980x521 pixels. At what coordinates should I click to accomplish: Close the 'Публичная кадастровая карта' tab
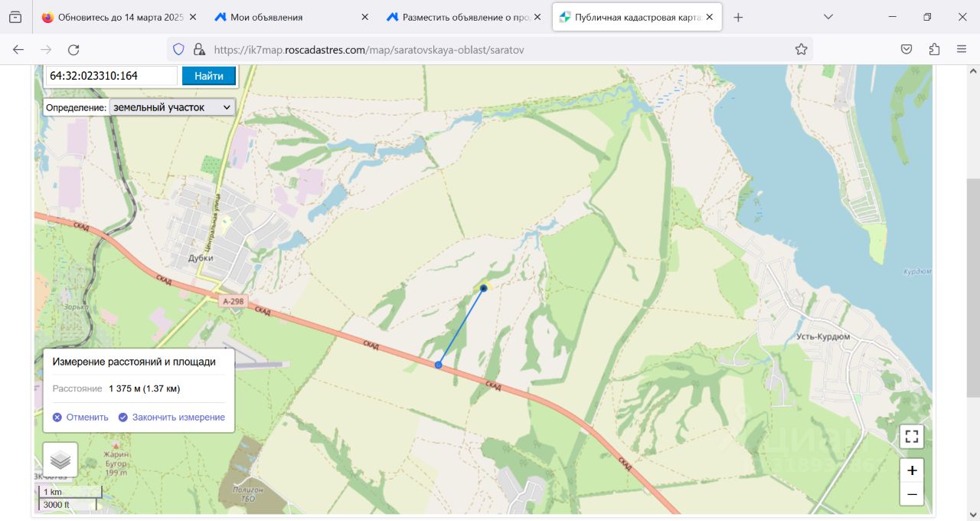[x=709, y=17]
